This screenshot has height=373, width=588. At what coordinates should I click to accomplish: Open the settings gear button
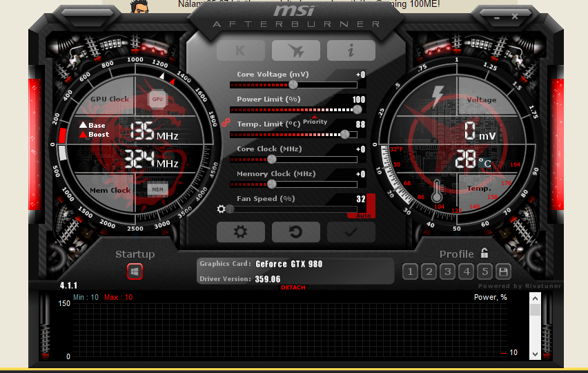241,232
